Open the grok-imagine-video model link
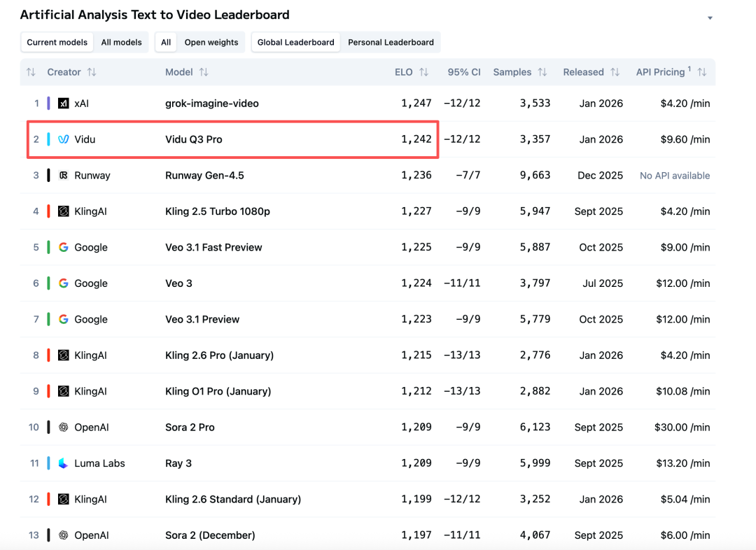 (x=211, y=104)
